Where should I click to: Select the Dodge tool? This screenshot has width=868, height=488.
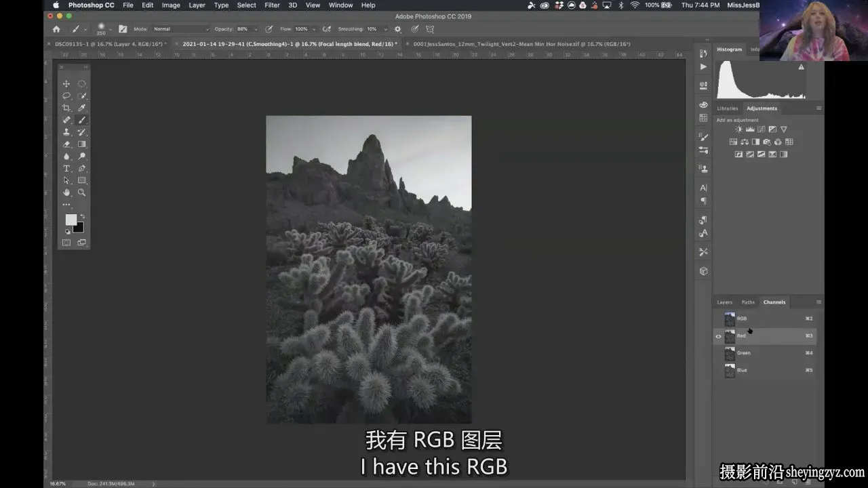(81, 157)
